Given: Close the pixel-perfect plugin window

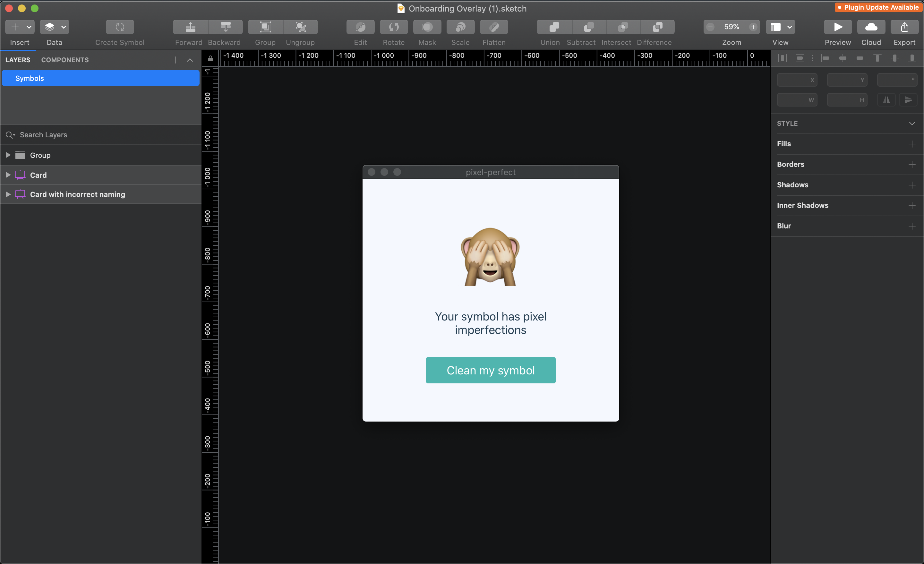Looking at the screenshot, I should (372, 172).
